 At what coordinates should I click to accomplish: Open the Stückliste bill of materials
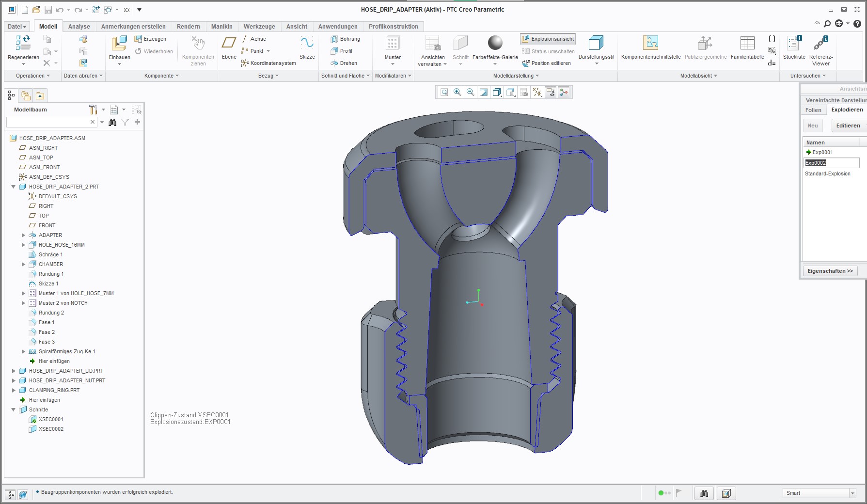click(x=794, y=47)
